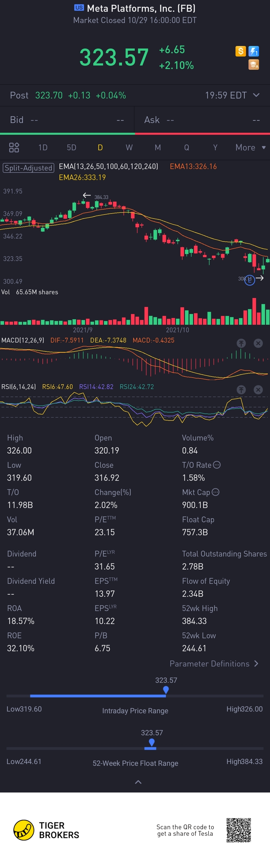270x868 pixels.
Task: Tap the Bid price row
Action: coord(67,119)
